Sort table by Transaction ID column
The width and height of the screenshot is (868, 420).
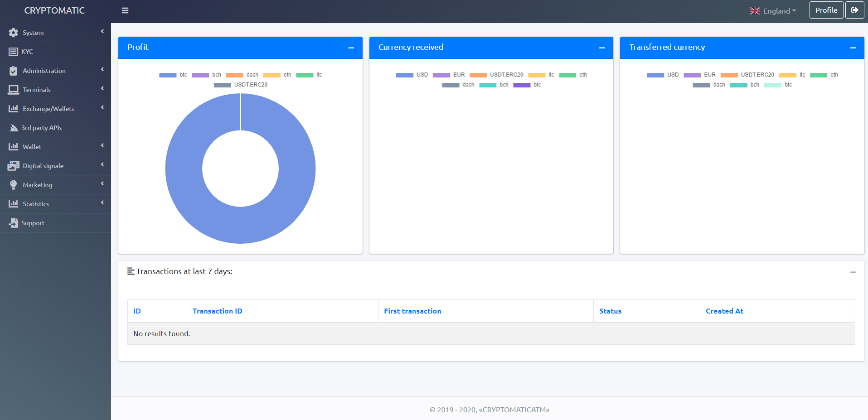(x=218, y=311)
